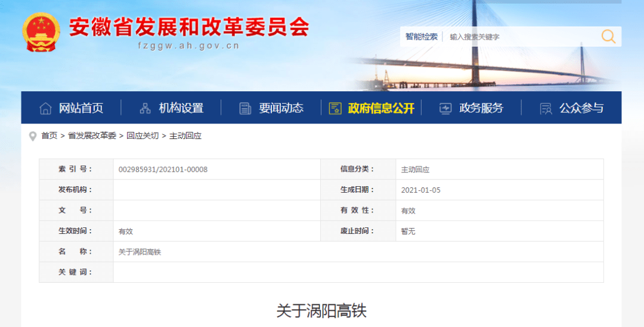Open the 政府信息公开 menu item
644x327 pixels.
click(x=381, y=108)
